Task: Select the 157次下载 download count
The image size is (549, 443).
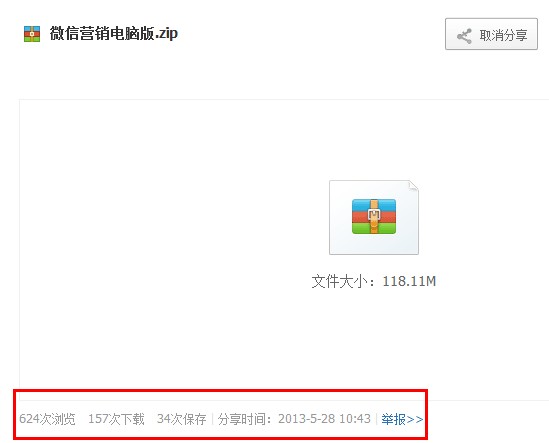Action: 116,419
